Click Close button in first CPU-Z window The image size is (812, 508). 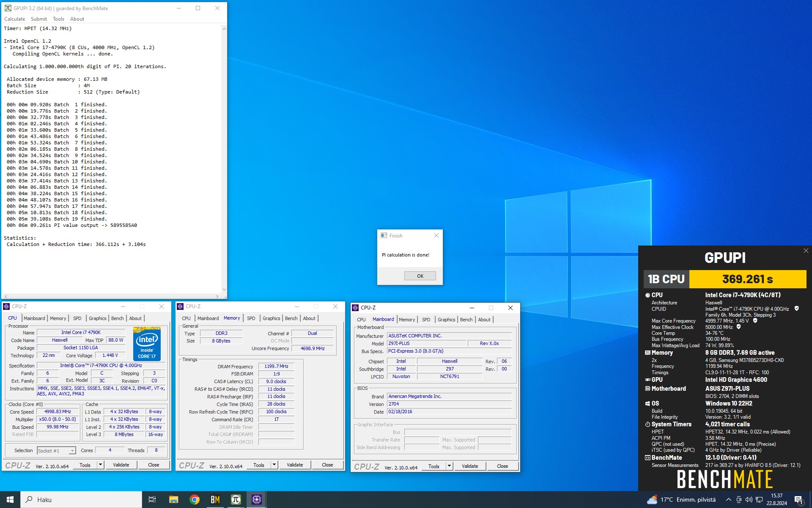point(154,465)
